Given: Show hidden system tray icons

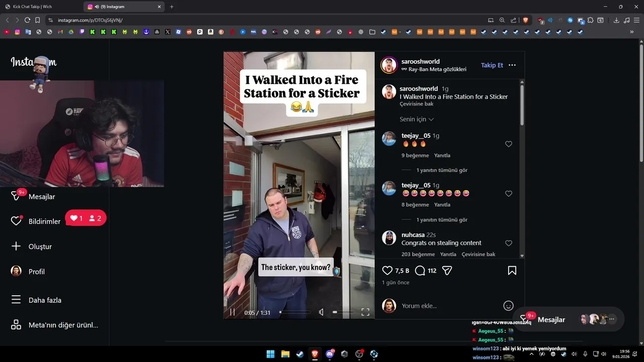Looking at the screenshot, I should tap(531, 354).
